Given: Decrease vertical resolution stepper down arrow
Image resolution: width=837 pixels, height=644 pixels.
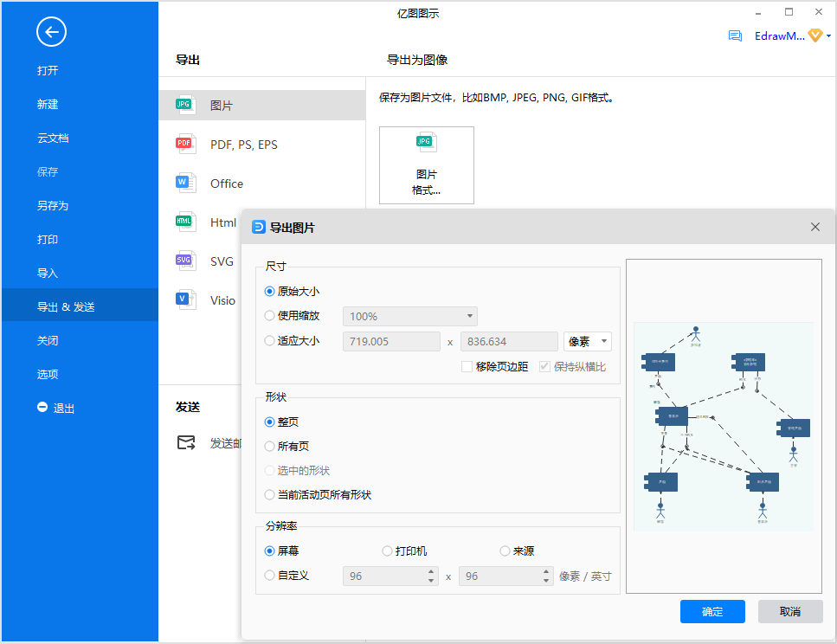Looking at the screenshot, I should (546, 581).
